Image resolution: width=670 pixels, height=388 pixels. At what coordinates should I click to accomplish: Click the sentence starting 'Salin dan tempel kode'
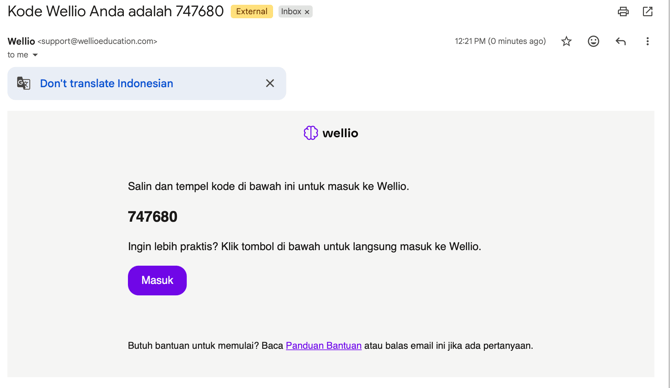tap(268, 187)
